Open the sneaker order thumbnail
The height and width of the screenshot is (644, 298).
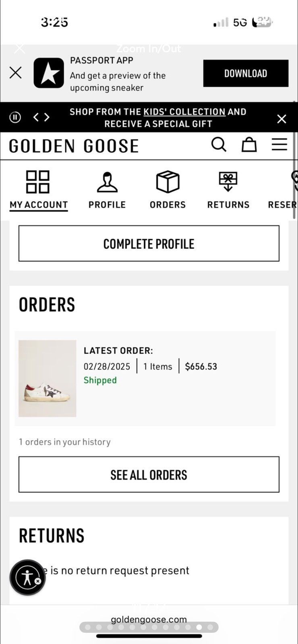pos(48,378)
